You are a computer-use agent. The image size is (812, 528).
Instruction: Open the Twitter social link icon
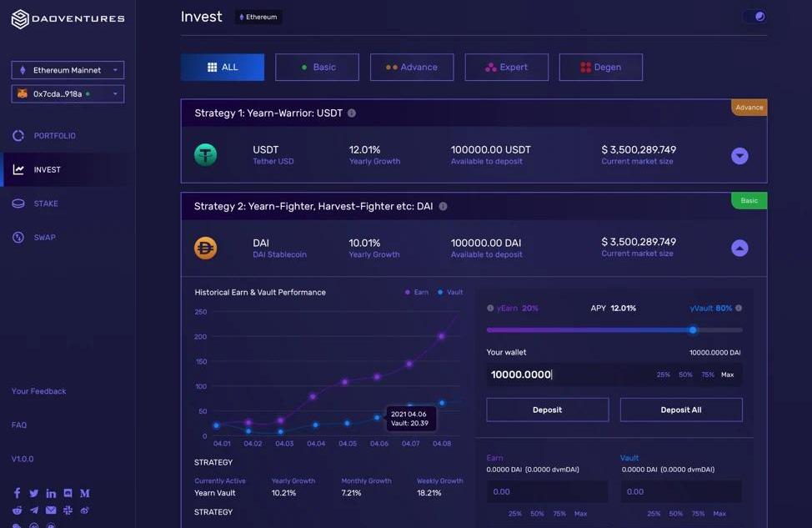[34, 494]
